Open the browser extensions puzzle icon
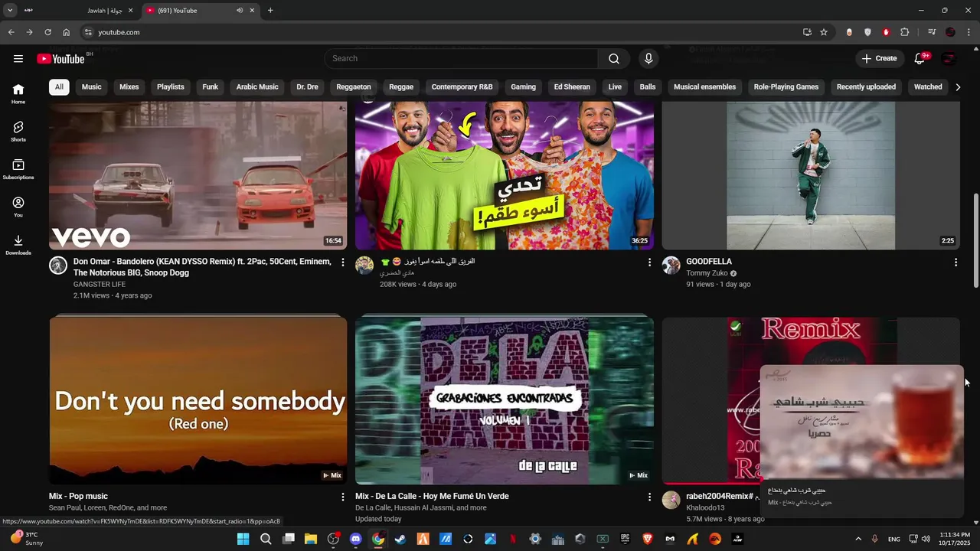 [x=905, y=32]
